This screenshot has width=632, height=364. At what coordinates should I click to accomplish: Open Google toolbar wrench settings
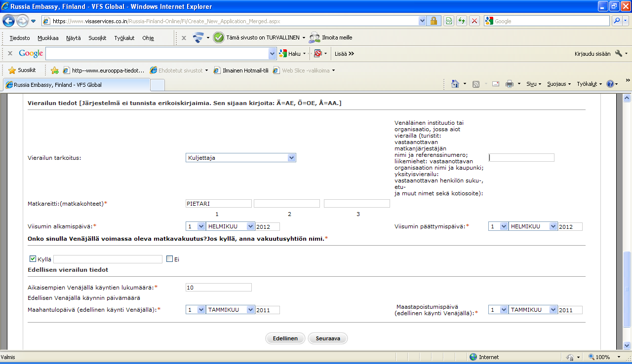pyautogui.click(x=619, y=53)
